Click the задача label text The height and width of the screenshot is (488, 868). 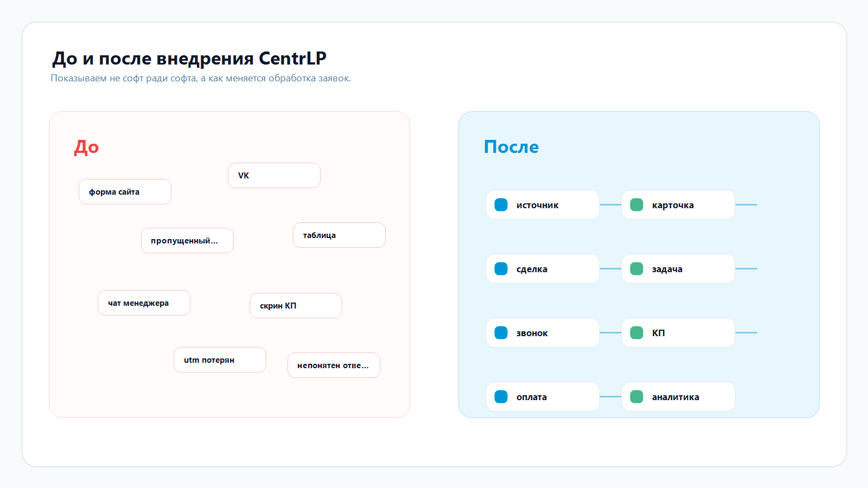tap(667, 269)
